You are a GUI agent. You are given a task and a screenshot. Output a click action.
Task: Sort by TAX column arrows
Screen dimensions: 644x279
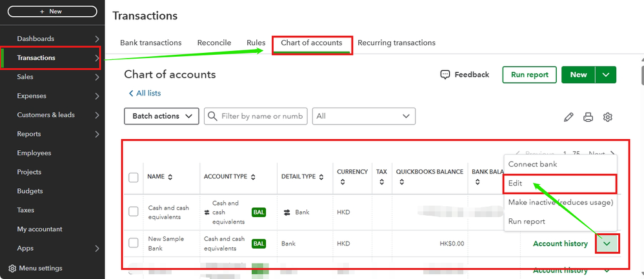[381, 182]
